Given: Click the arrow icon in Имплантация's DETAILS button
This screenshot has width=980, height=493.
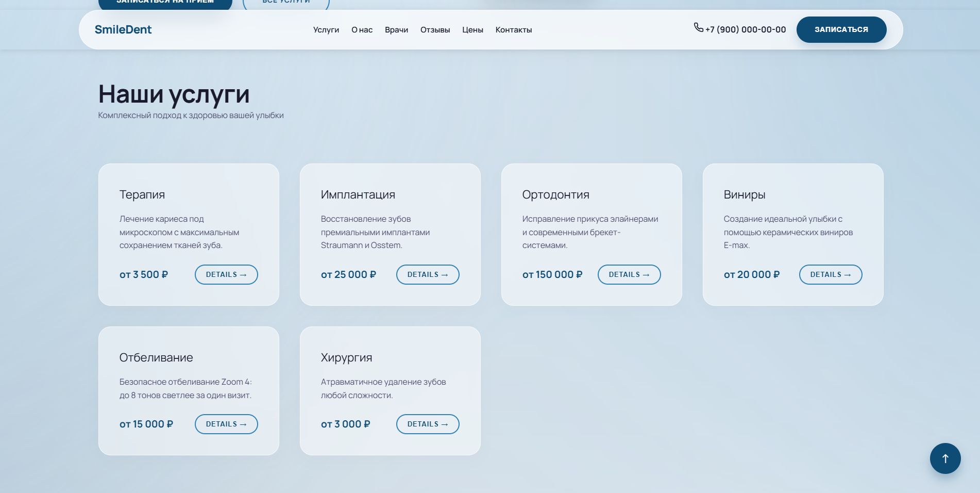Looking at the screenshot, I should 444,274.
